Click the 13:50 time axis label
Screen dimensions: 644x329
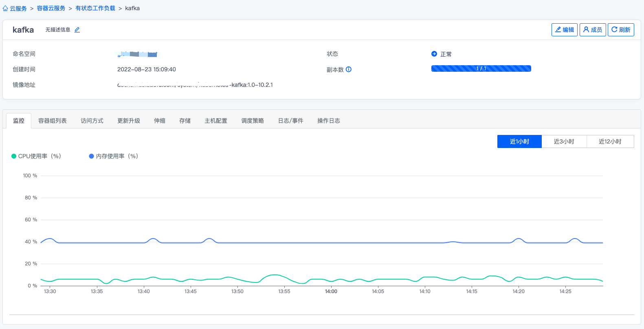pyautogui.click(x=237, y=291)
